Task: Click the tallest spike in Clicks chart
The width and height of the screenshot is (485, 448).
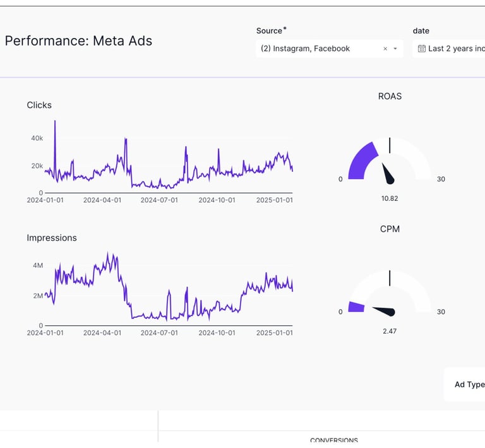Action: click(55, 122)
